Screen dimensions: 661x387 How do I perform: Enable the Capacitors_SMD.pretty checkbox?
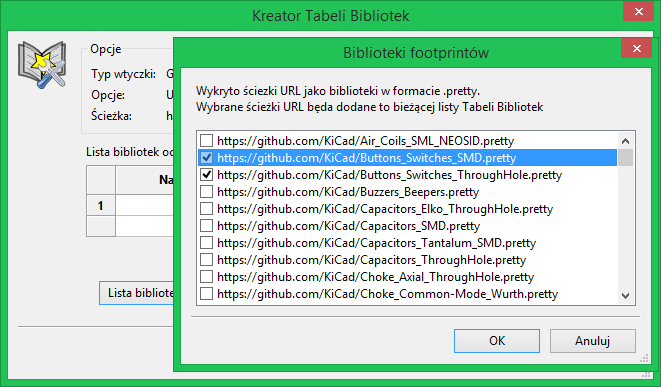coord(206,226)
